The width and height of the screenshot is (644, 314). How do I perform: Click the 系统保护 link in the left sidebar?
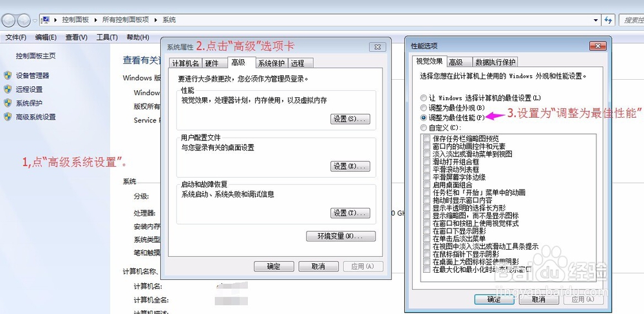tap(29, 103)
